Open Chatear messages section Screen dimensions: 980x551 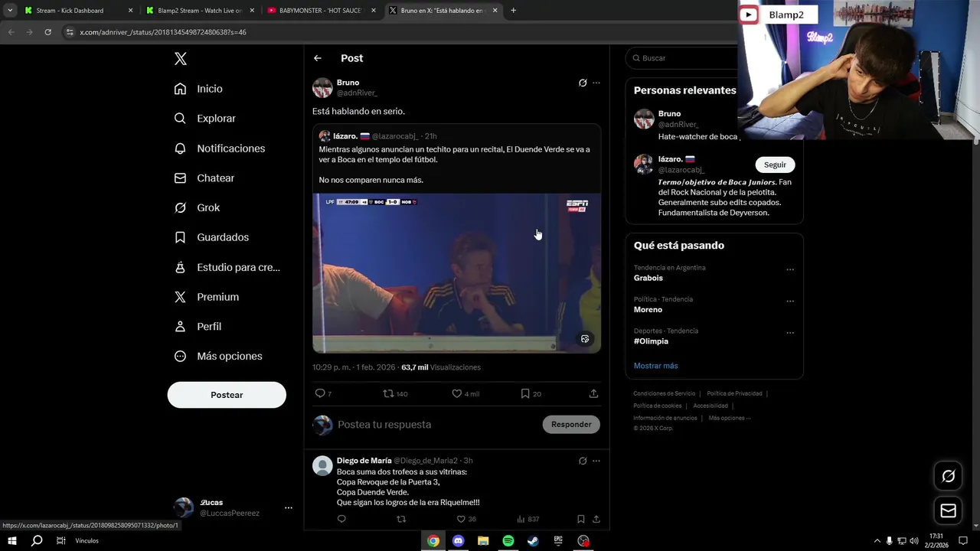(x=204, y=178)
